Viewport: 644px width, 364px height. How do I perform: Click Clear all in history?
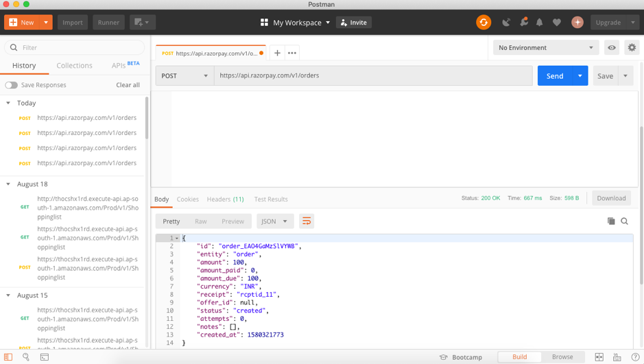(x=128, y=85)
